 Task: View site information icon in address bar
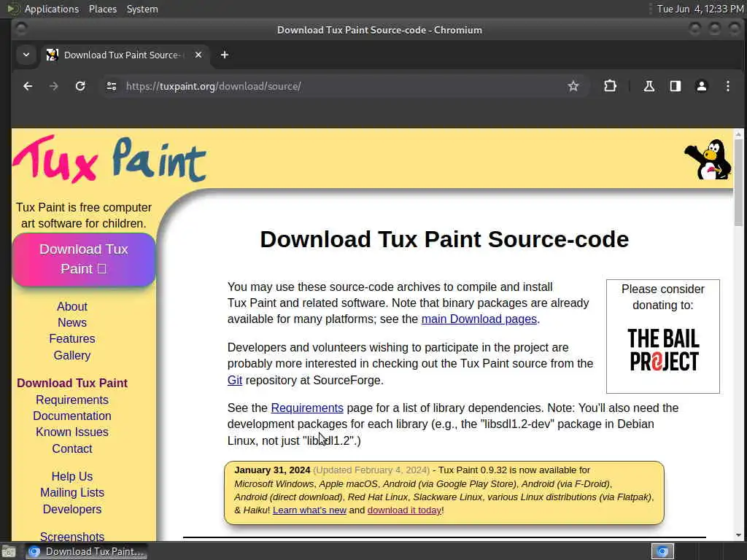(112, 86)
